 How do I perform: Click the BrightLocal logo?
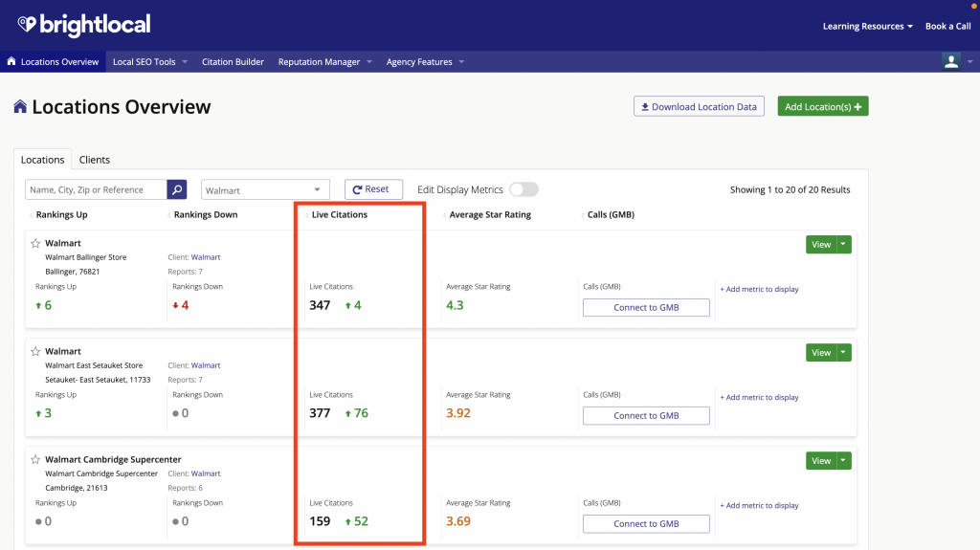pyautogui.click(x=83, y=26)
